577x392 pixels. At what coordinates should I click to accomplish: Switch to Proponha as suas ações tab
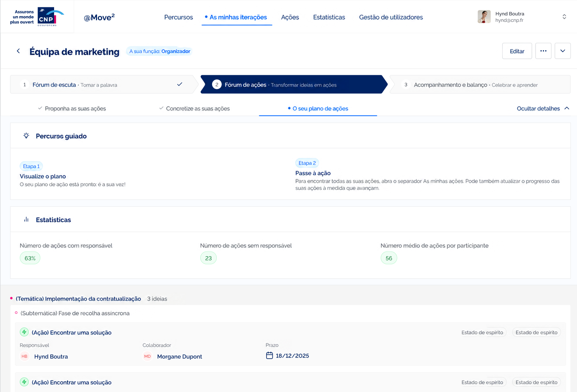pos(72,109)
